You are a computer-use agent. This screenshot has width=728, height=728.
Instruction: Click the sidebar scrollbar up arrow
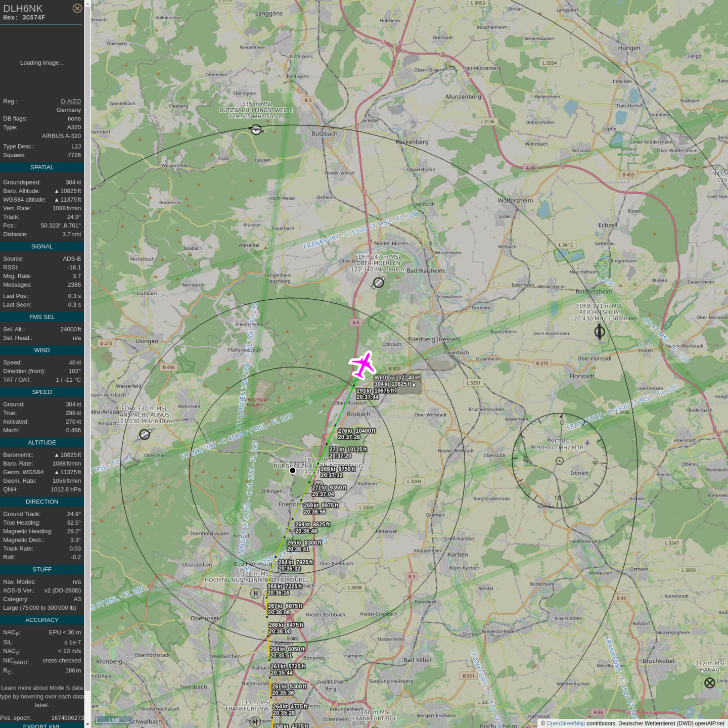(x=87, y=3)
